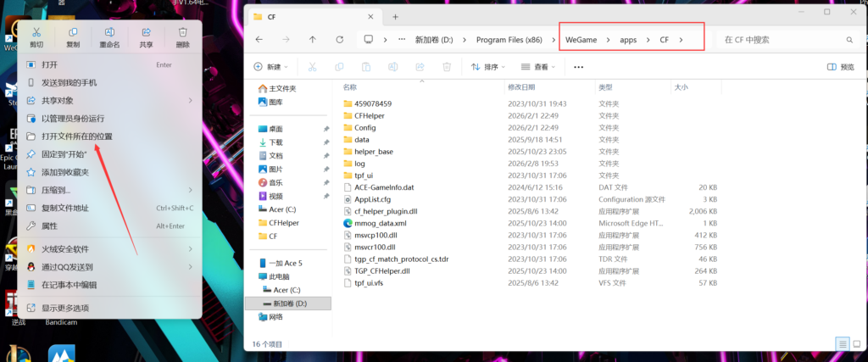Switch to the large icons view in the status bar

[x=856, y=343]
